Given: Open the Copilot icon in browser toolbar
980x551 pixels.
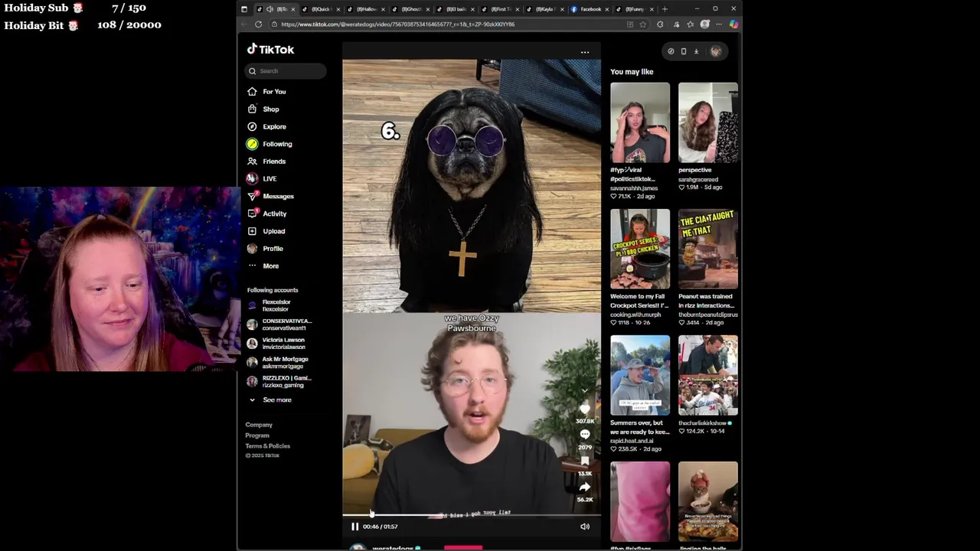Looking at the screenshot, I should point(733,24).
